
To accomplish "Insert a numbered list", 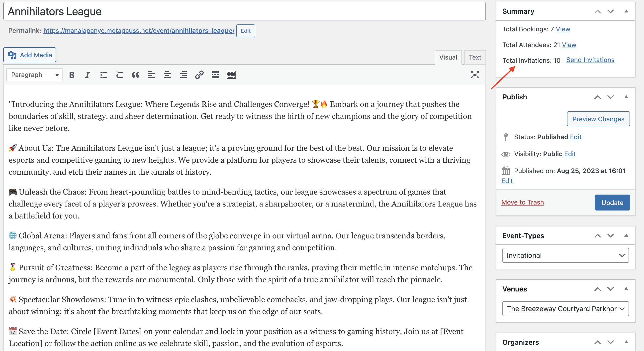I will pyautogui.click(x=119, y=75).
